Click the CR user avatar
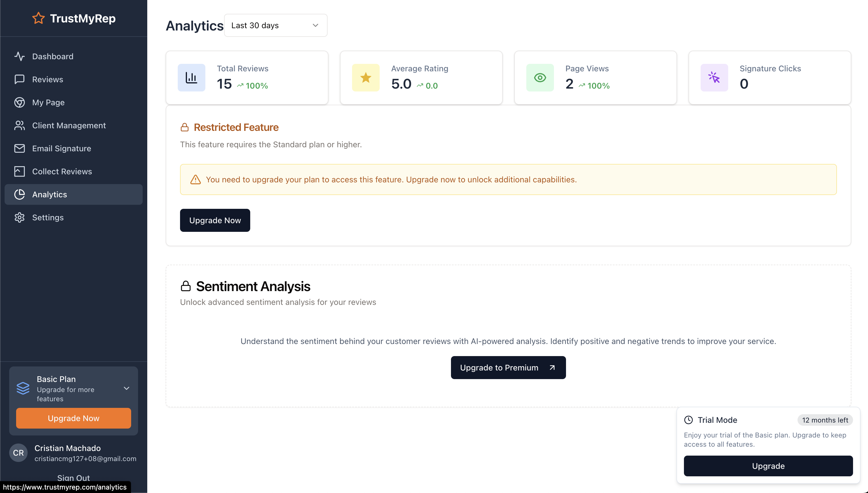Screen dimensions: 868x493 click(18, 453)
